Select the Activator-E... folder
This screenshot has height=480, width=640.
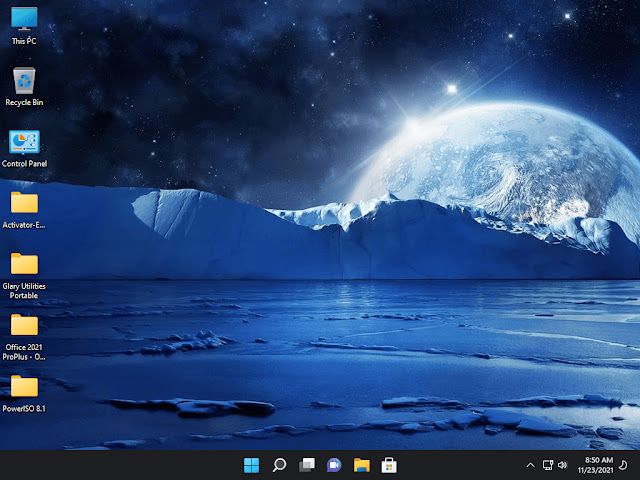(x=24, y=210)
